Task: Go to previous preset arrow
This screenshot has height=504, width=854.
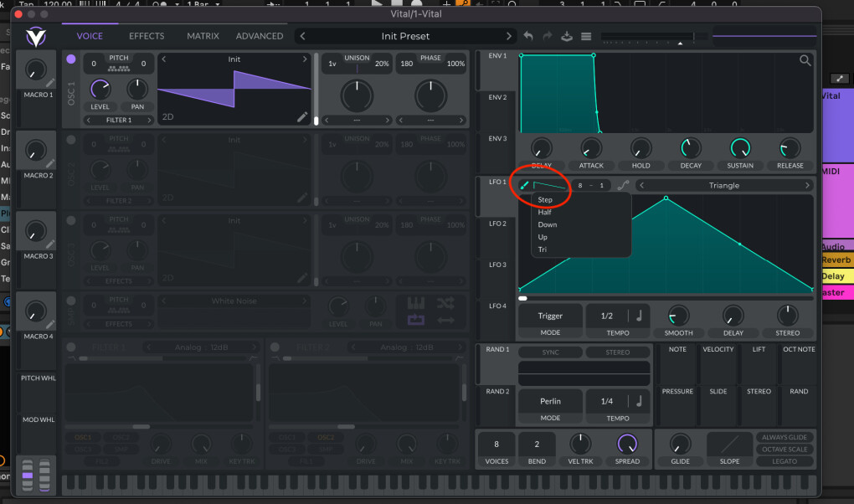Action: click(303, 36)
